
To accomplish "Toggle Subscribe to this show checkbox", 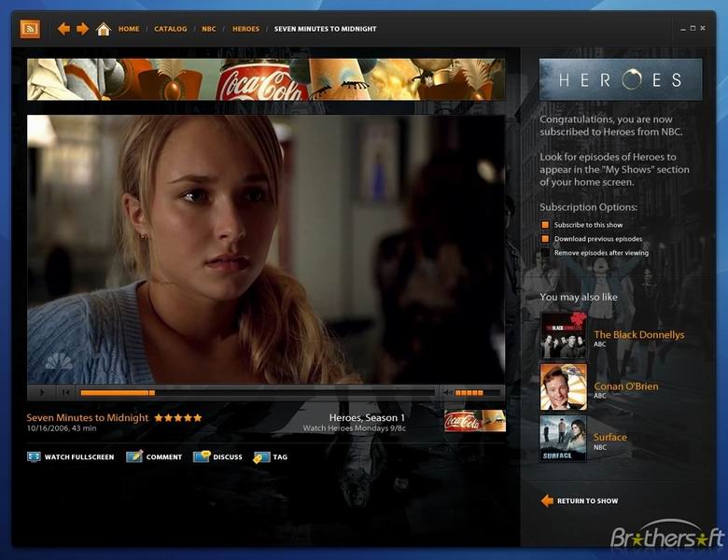I will click(x=545, y=225).
